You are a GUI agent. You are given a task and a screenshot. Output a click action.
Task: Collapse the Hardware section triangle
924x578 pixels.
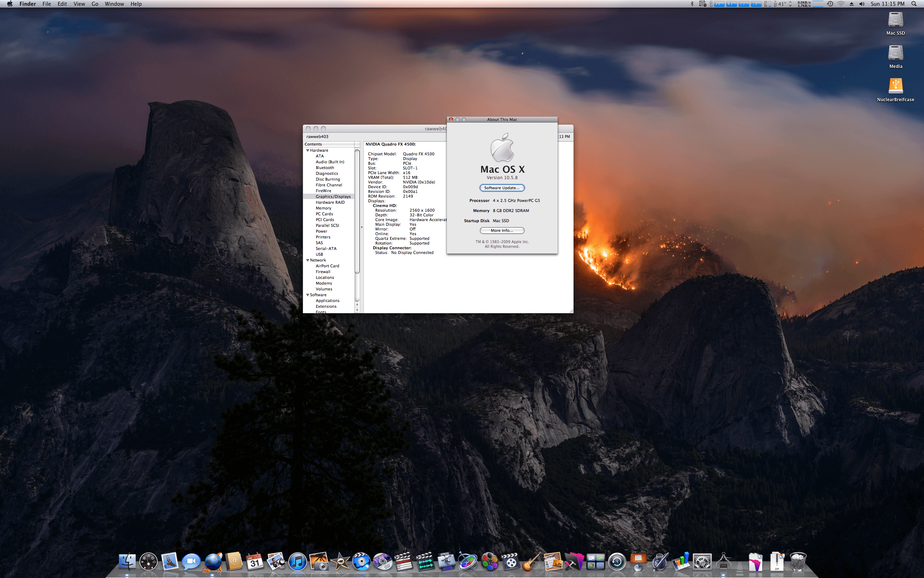[x=308, y=150]
